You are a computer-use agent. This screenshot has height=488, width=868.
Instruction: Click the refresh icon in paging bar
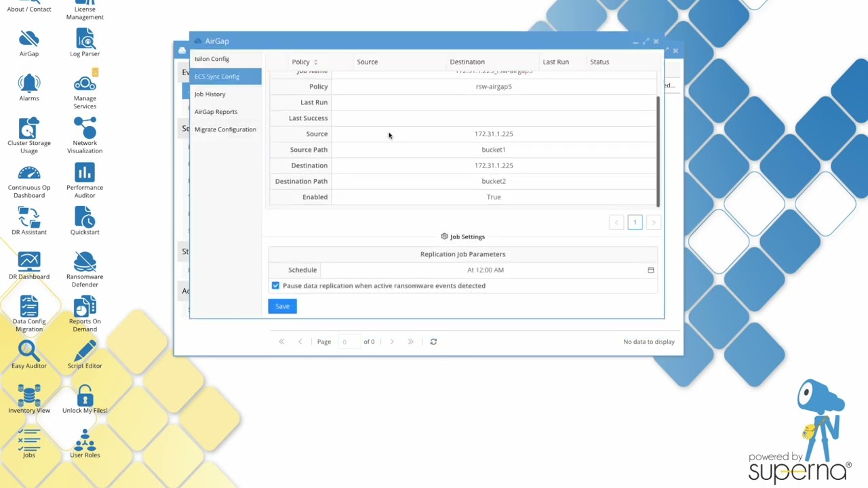pos(433,342)
